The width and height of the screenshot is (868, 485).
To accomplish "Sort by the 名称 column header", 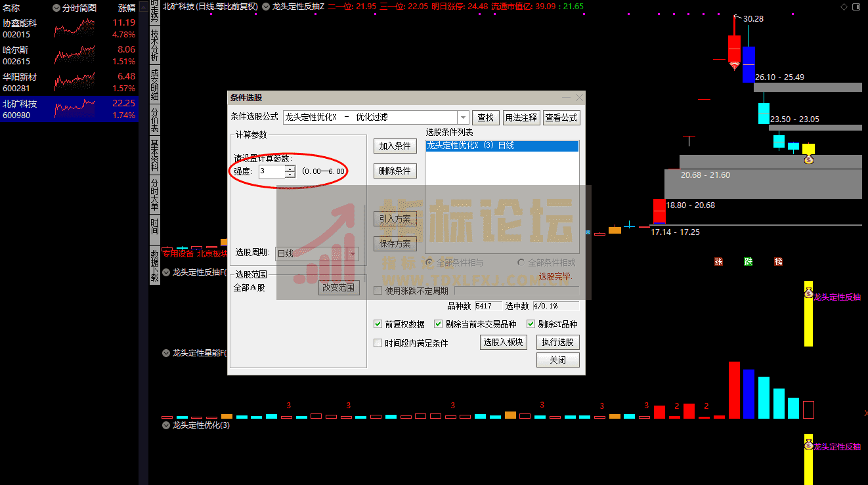I will 11,8.
